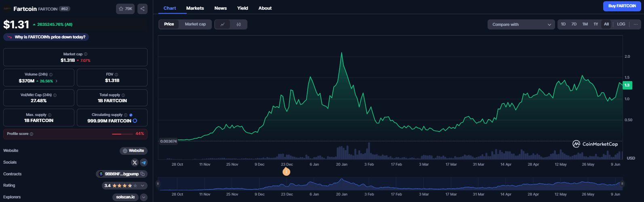Set chart range to 1M
The height and width of the screenshot is (202, 644).
(x=585, y=24)
